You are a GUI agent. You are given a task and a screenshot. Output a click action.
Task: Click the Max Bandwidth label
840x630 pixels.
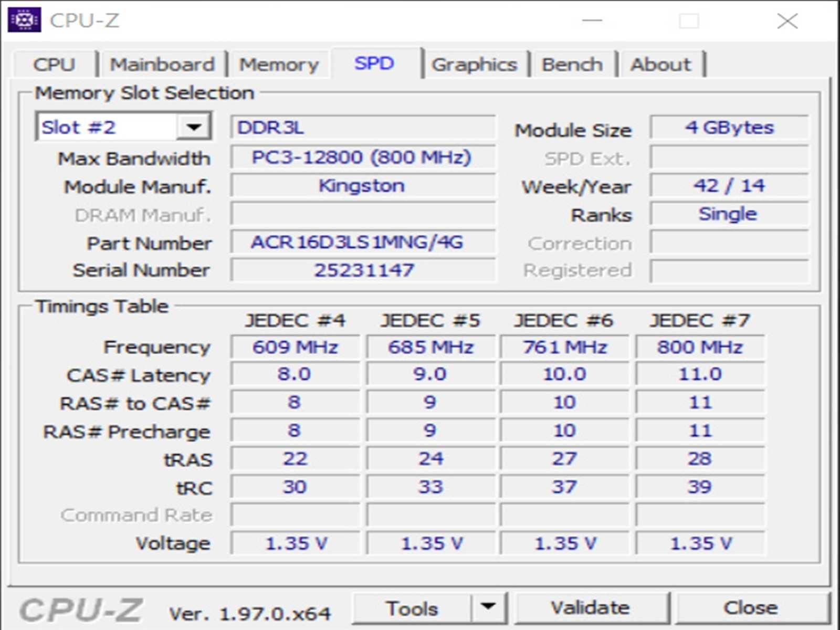tap(134, 159)
